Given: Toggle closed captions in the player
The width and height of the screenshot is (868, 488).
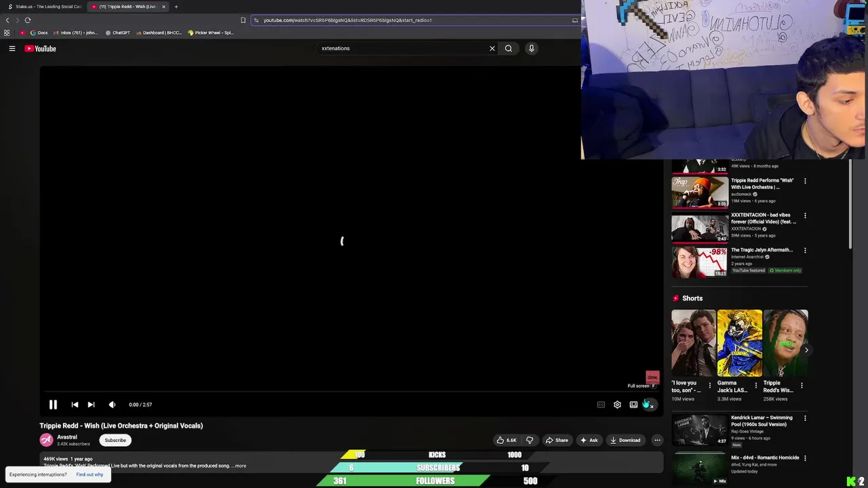Looking at the screenshot, I should [x=601, y=405].
